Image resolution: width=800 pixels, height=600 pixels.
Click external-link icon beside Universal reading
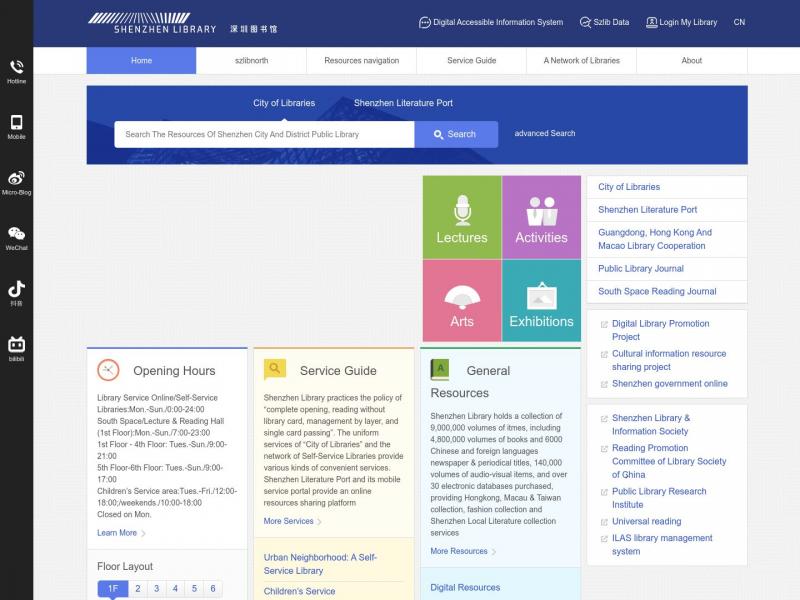(604, 522)
